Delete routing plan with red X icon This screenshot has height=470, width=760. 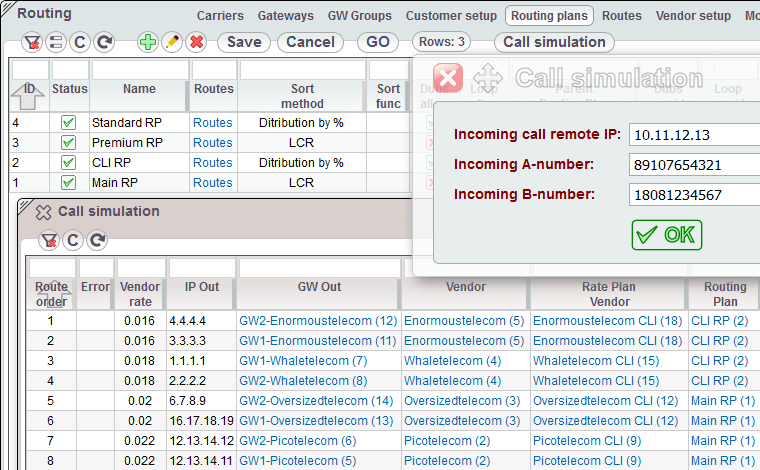click(196, 43)
